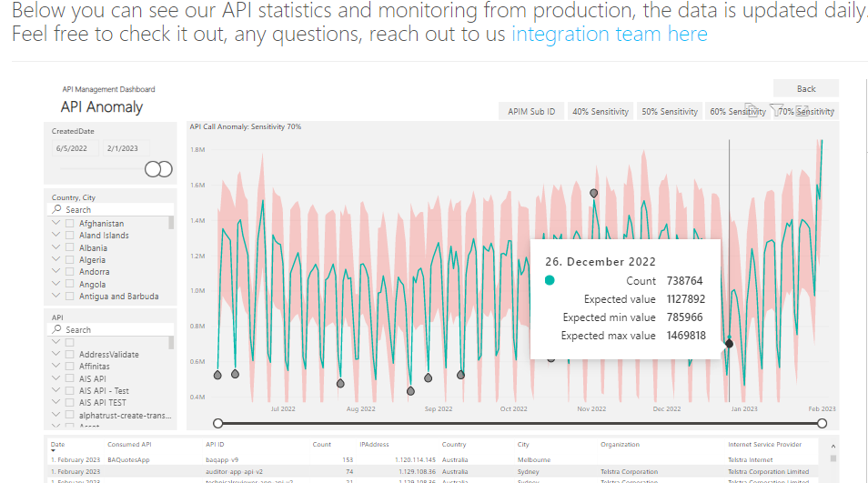Click search magnifier icon in Country, City slicer
868x483 pixels.
coord(57,209)
